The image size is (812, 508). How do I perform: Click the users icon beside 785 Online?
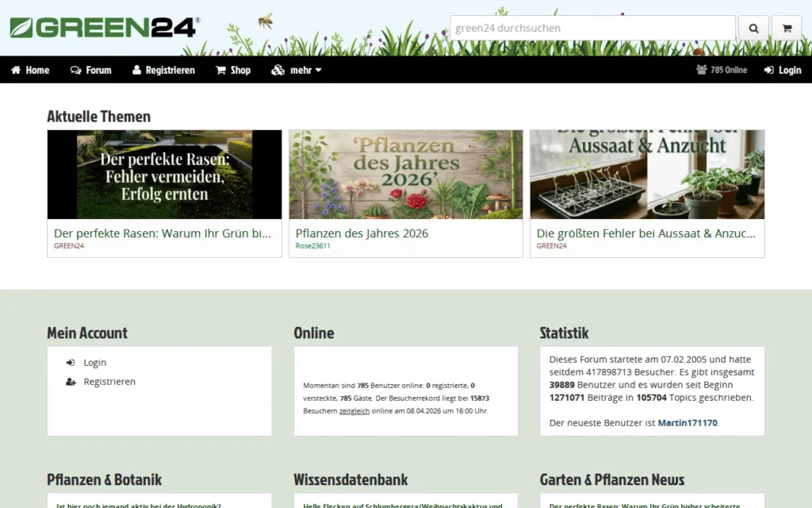701,70
